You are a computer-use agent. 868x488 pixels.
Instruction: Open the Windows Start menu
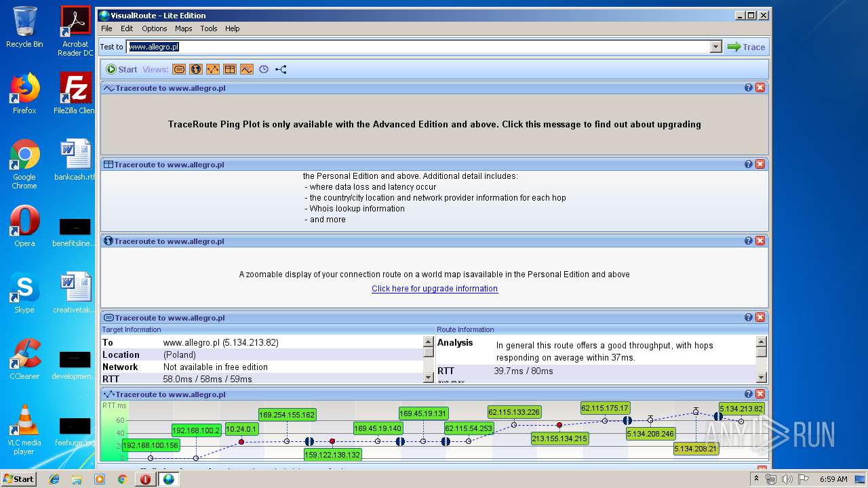[18, 479]
